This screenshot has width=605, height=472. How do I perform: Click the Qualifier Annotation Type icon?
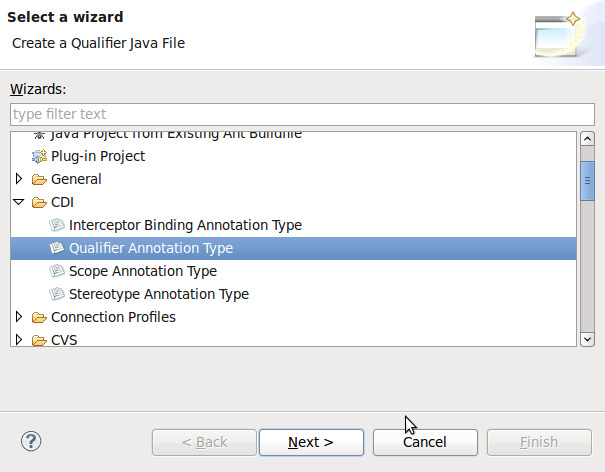57,248
